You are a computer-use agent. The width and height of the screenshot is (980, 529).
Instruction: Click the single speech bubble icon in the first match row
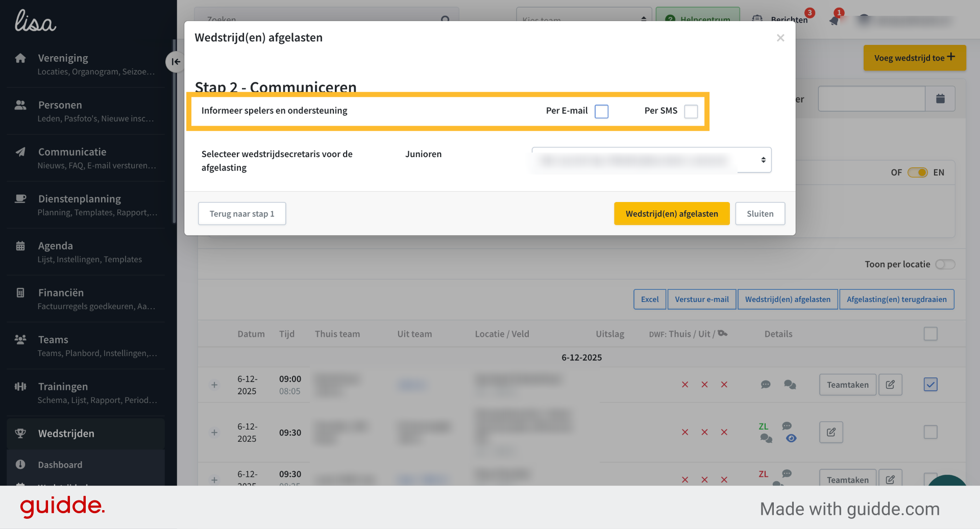point(766,385)
